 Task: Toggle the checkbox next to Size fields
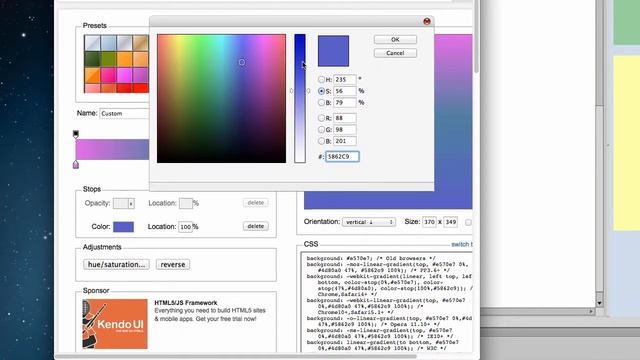point(468,222)
